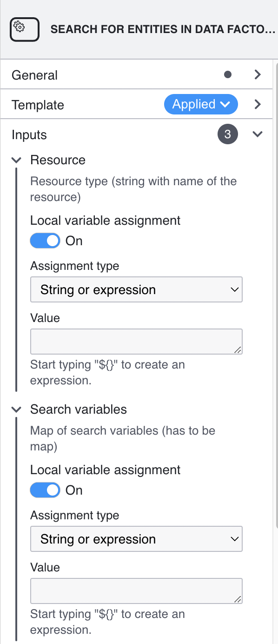The image size is (278, 644).
Task: Collapse the Resource input group
Action: [x=16, y=160]
